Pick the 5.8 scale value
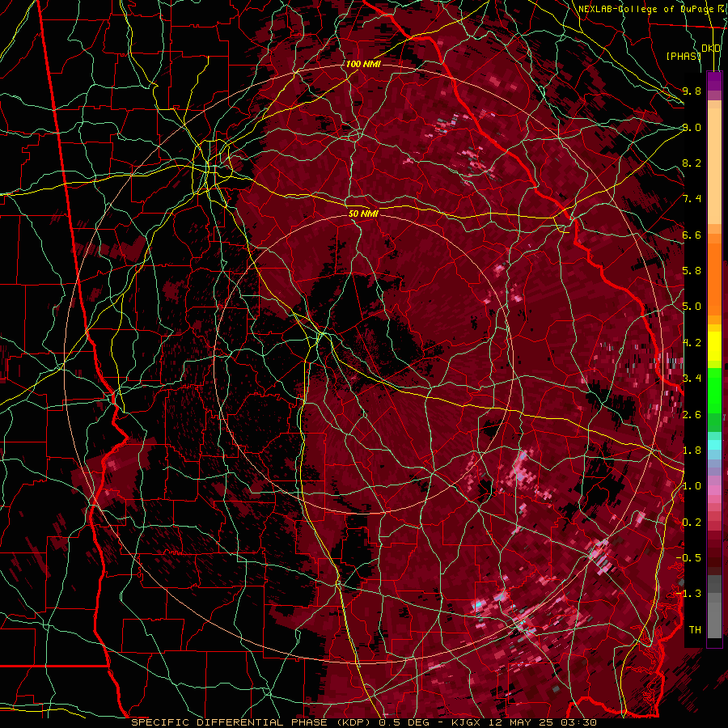 (x=692, y=271)
